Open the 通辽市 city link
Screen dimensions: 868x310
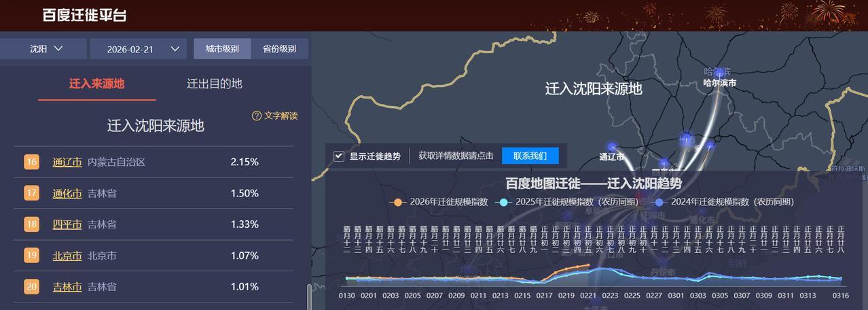tap(67, 162)
